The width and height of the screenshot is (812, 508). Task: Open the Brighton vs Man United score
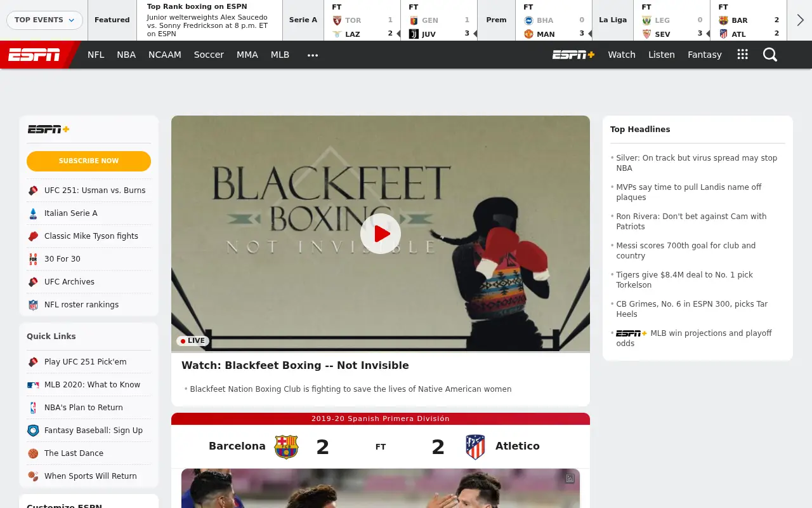(554, 20)
